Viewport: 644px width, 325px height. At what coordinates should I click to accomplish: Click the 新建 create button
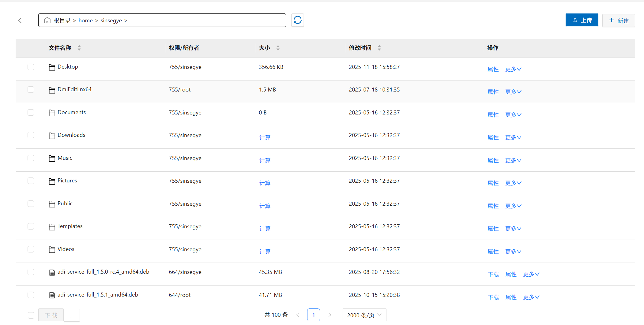pos(618,21)
